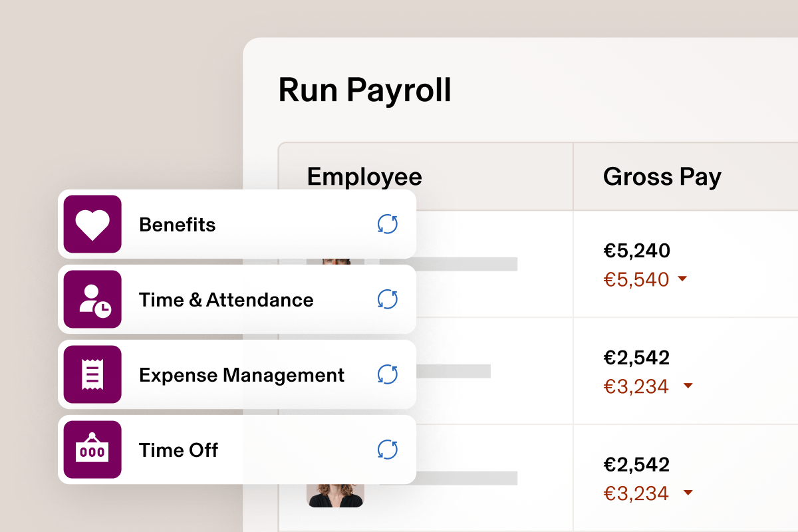Toggle the Benefits integration card

click(237, 224)
